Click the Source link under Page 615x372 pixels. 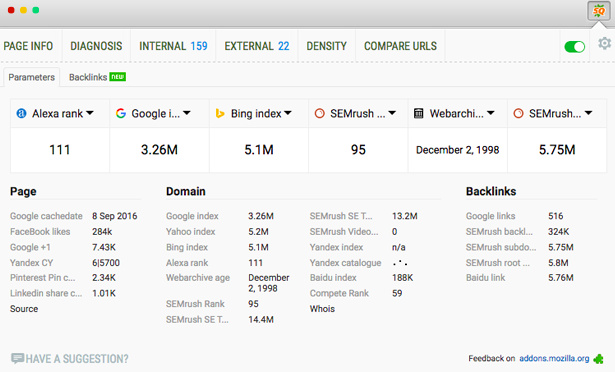pos(24,309)
